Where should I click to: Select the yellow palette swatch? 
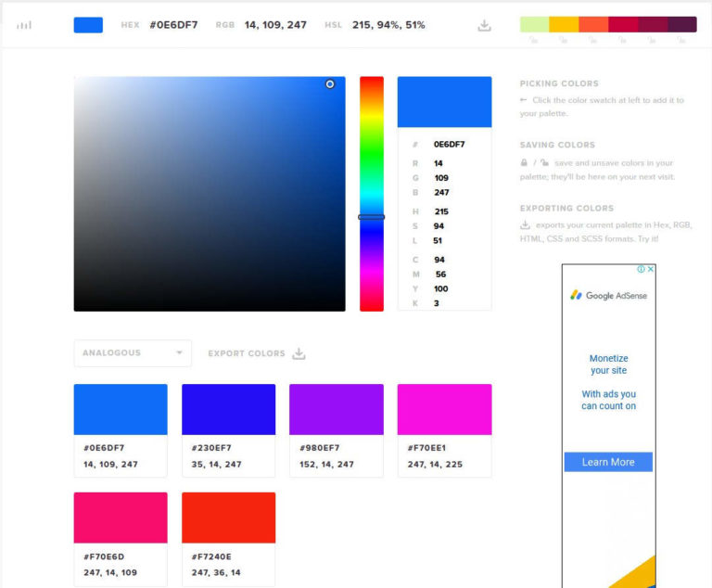[x=564, y=24]
